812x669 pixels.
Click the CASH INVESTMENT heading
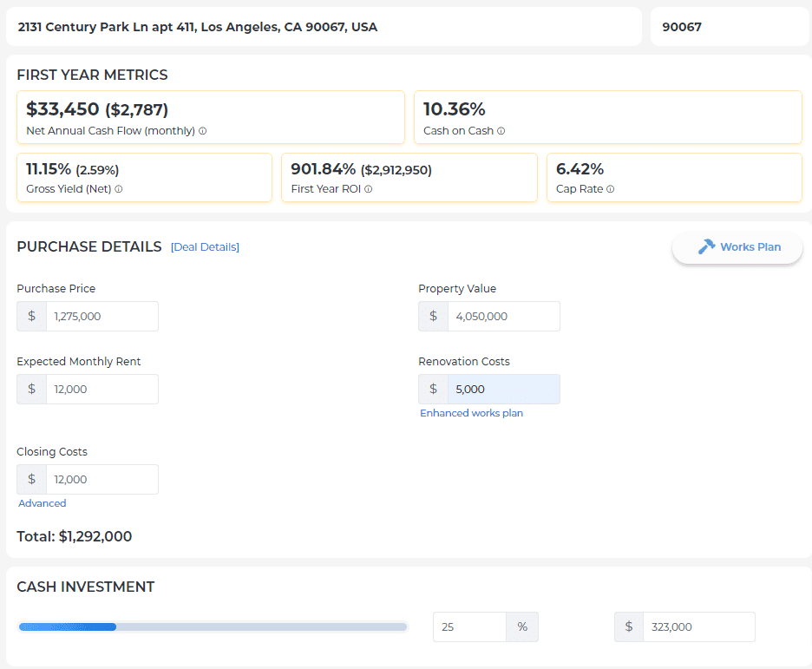(x=85, y=587)
